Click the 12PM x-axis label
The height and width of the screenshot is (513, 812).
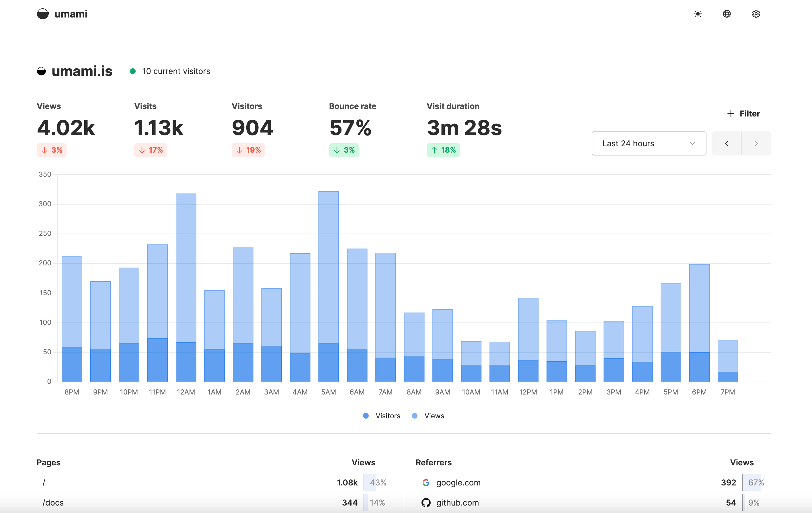[528, 392]
